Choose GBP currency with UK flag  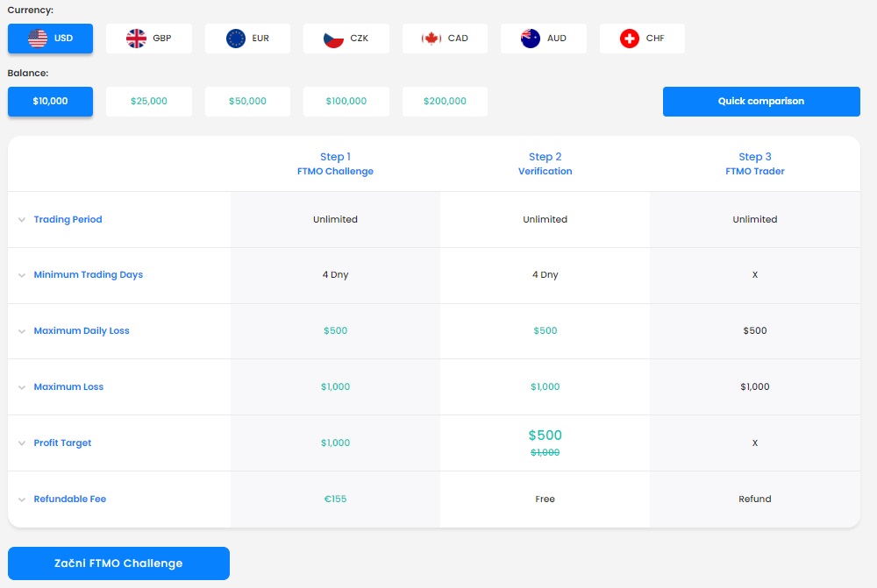(149, 38)
